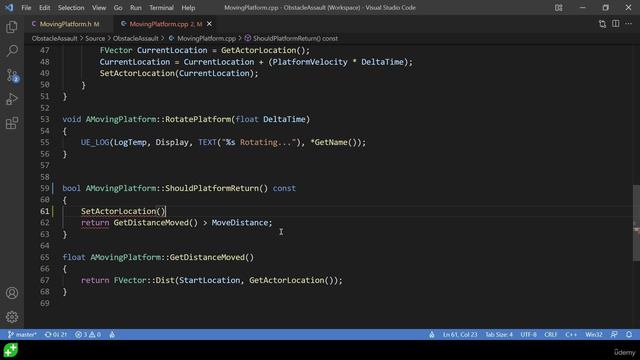Change indentation via Tab Size: 4
This screenshot has width=640, height=360.
(x=498, y=334)
